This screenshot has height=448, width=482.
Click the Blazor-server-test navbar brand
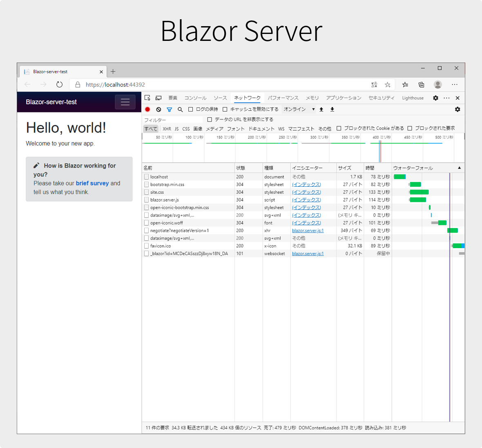[51, 102]
